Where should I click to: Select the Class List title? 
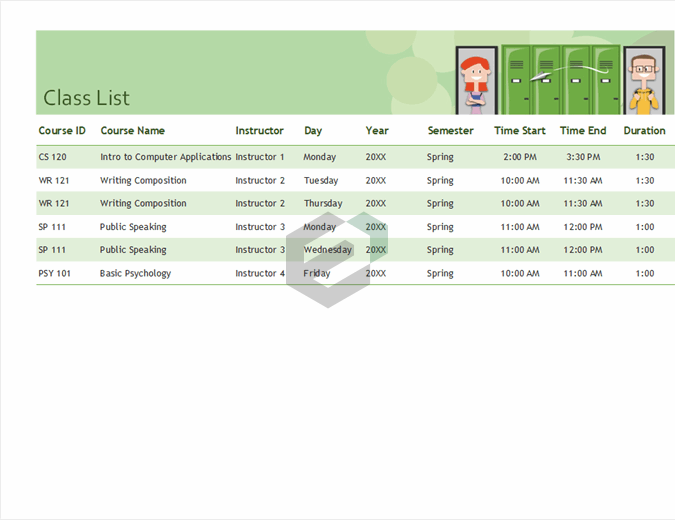click(x=87, y=98)
